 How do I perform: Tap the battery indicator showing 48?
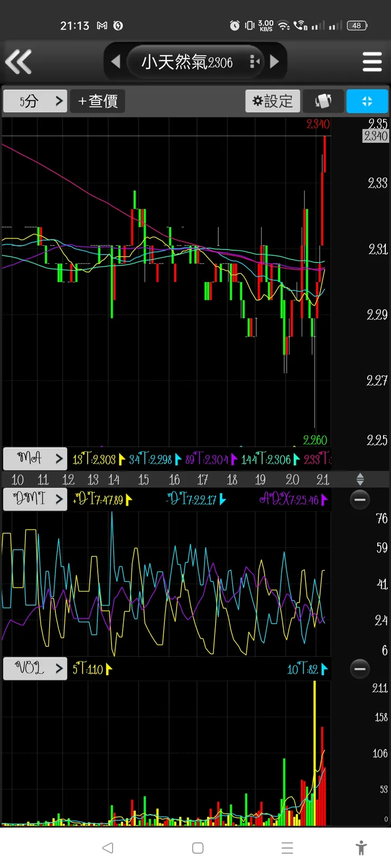357,25
